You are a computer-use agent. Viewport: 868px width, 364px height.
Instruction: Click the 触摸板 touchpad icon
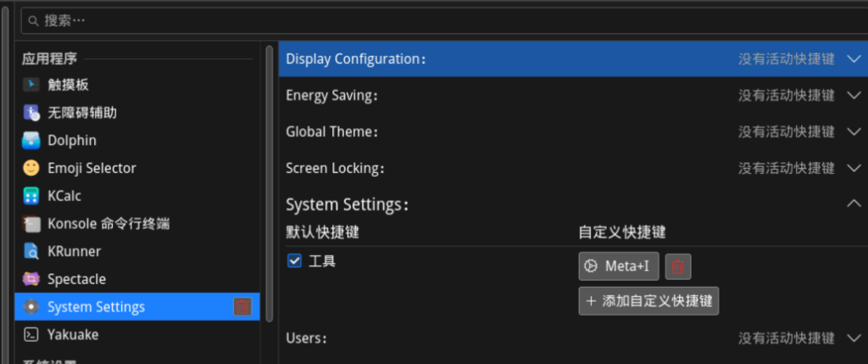point(31,85)
